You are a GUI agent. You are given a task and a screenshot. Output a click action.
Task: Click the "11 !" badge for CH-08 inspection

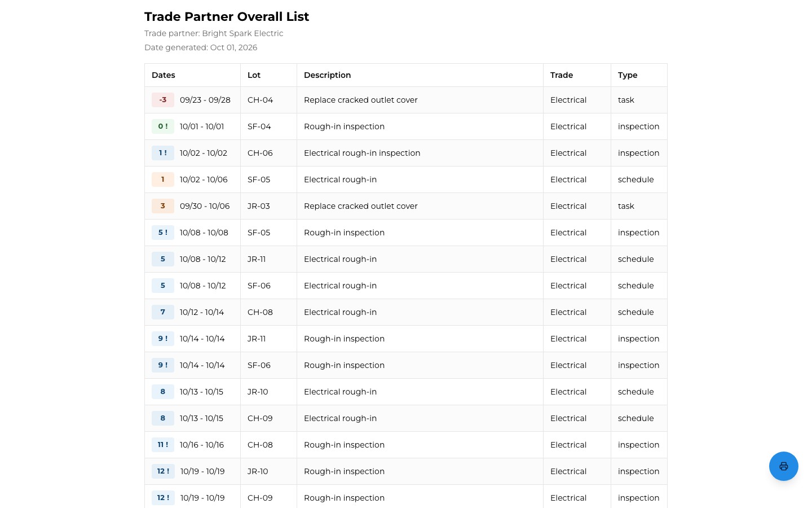coord(163,445)
